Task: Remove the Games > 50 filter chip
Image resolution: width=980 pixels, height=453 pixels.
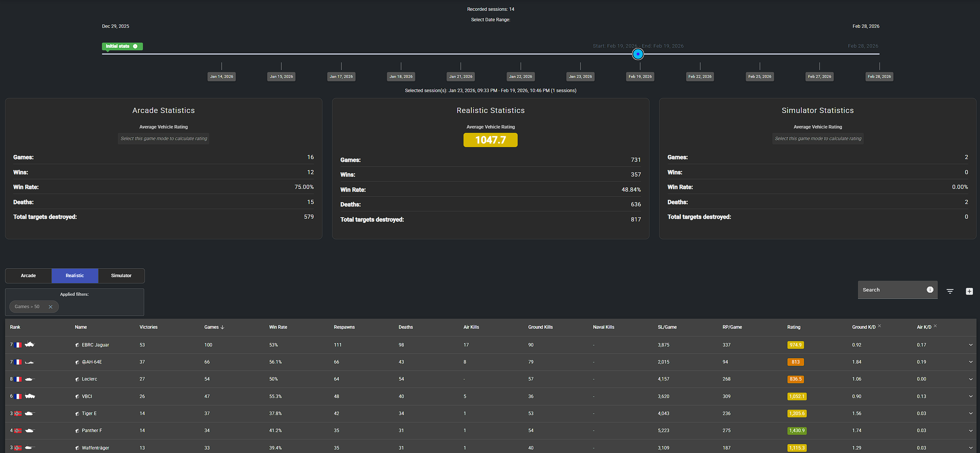Action: pyautogui.click(x=50, y=307)
